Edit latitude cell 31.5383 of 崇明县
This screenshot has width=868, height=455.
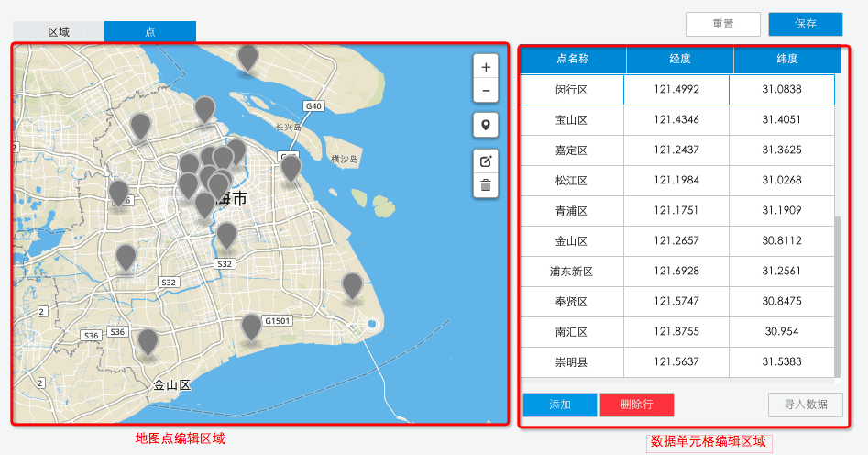782,362
